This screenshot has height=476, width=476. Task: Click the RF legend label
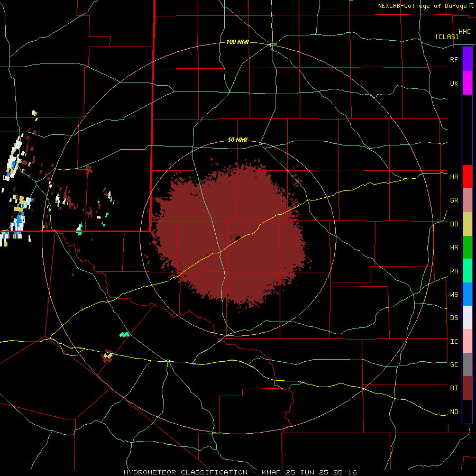454,59
